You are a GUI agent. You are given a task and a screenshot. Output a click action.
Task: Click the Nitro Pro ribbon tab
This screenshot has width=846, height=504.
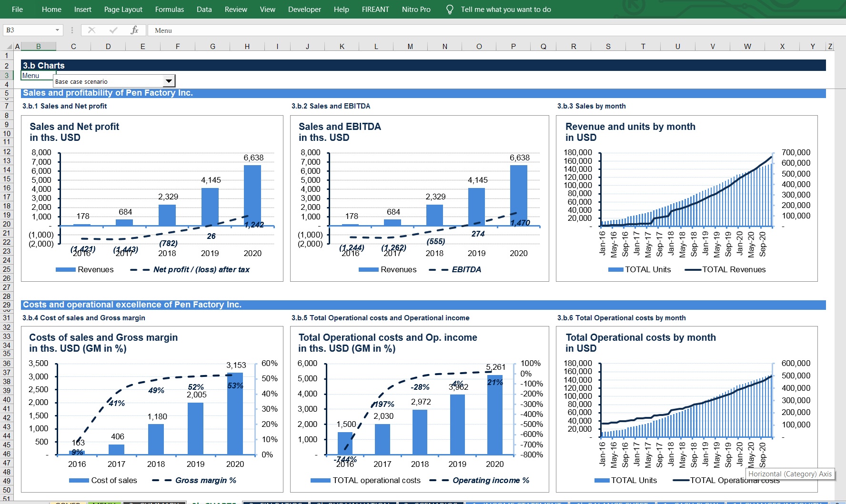(x=416, y=10)
